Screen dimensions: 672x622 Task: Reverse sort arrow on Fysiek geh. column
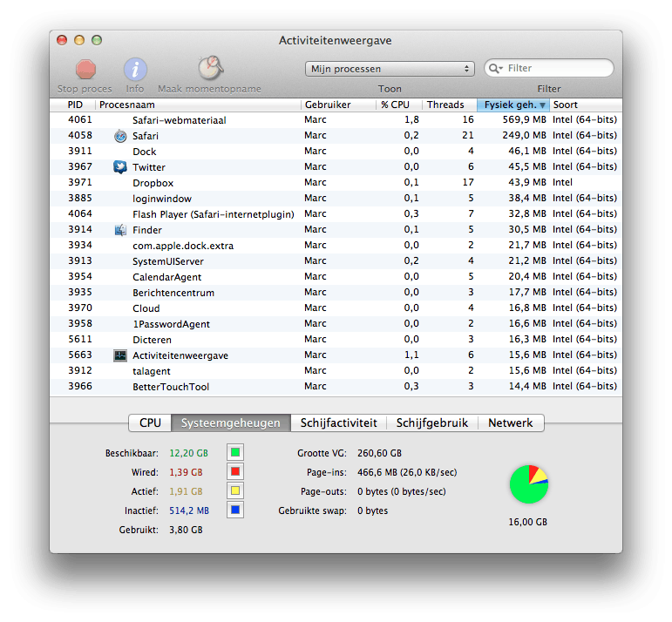(543, 105)
